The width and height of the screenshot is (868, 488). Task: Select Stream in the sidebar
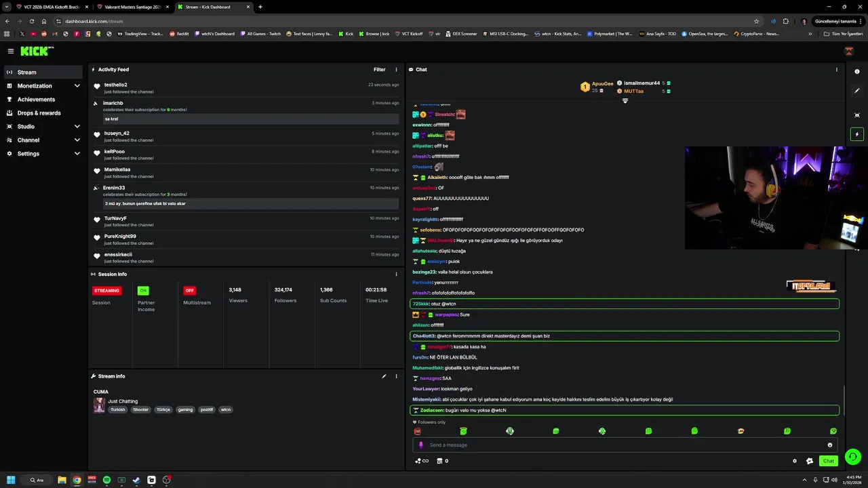tap(43, 73)
